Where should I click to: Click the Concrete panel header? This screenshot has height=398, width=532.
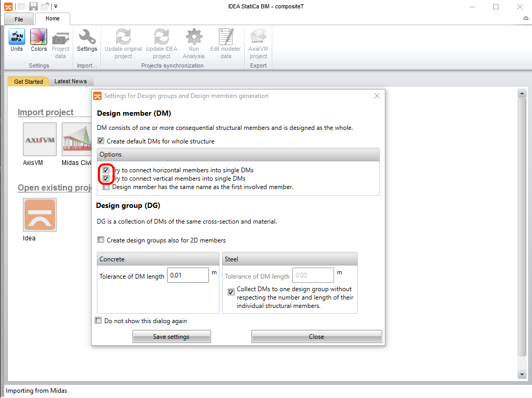[x=158, y=259]
